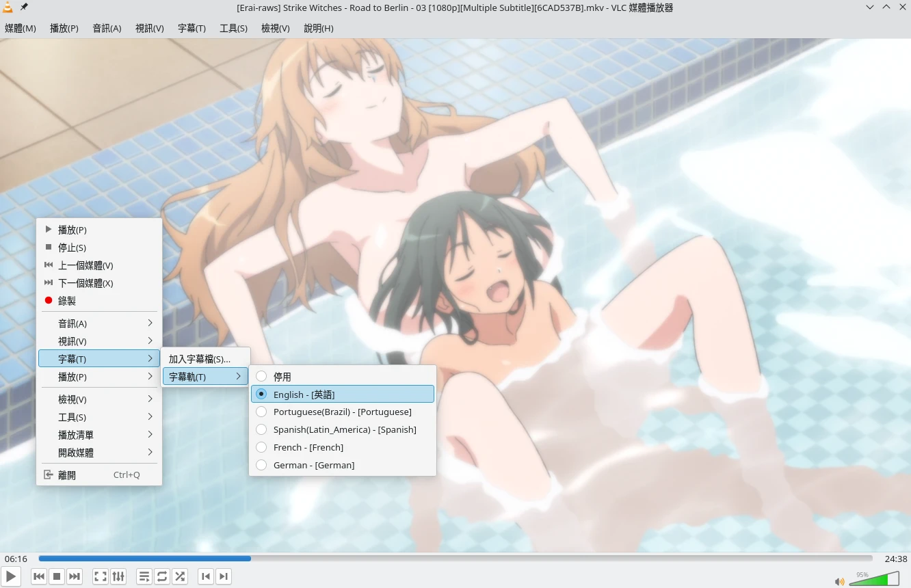The image size is (911, 588).
Task: Select the English - [英語] subtitle track
Action: pos(343,394)
